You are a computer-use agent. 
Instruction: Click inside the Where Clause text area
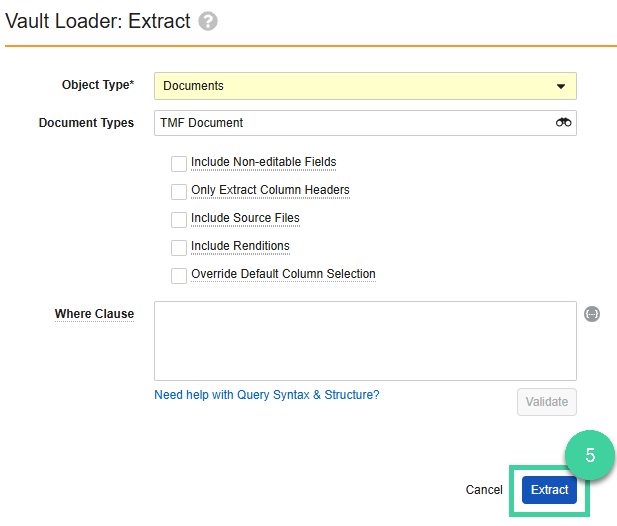coord(365,341)
